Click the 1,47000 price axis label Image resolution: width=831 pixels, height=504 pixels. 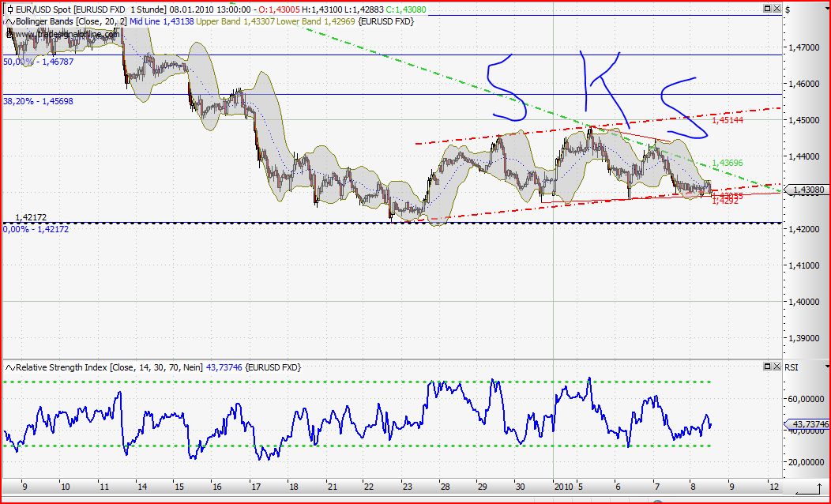tap(805, 47)
